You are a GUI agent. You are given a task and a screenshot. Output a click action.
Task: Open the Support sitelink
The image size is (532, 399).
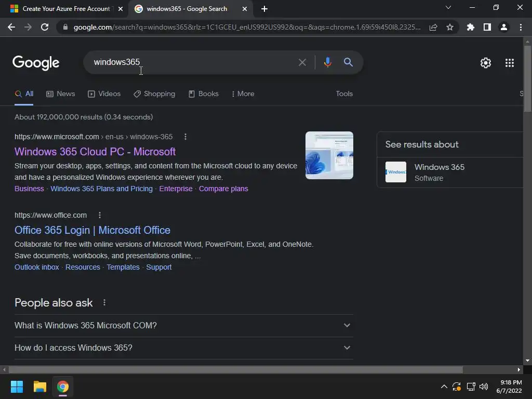(159, 268)
